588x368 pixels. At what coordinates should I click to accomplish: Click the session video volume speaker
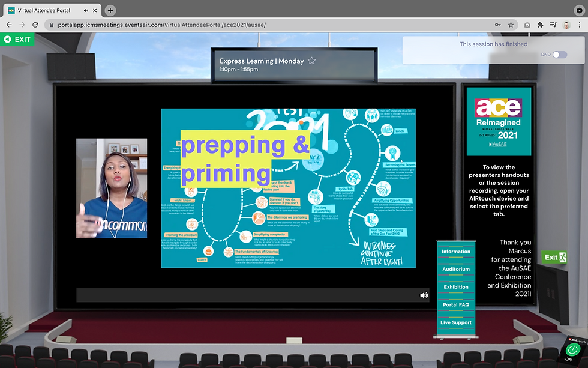click(424, 295)
